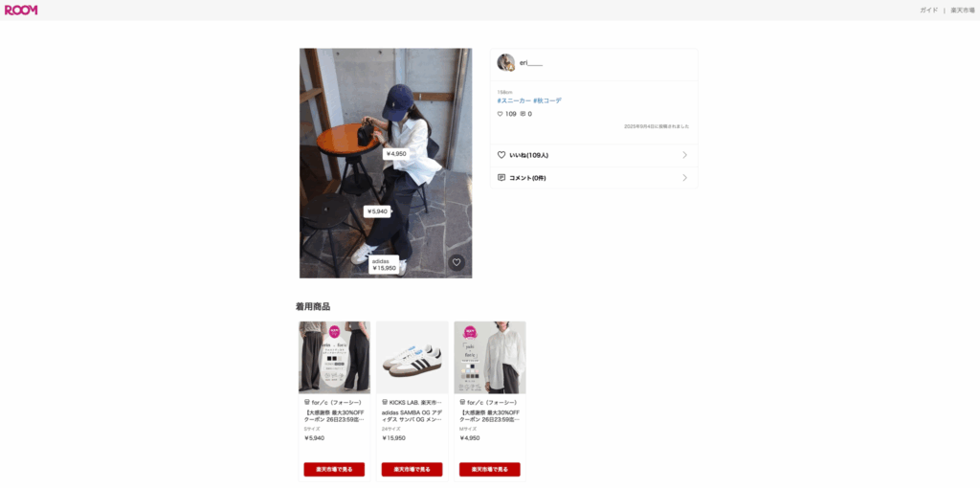Open the ガイド link in the header
The image size is (980, 488).
point(928,10)
